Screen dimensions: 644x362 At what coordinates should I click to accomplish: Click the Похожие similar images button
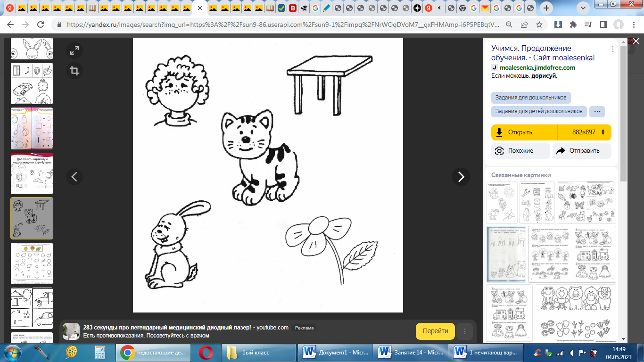click(520, 151)
